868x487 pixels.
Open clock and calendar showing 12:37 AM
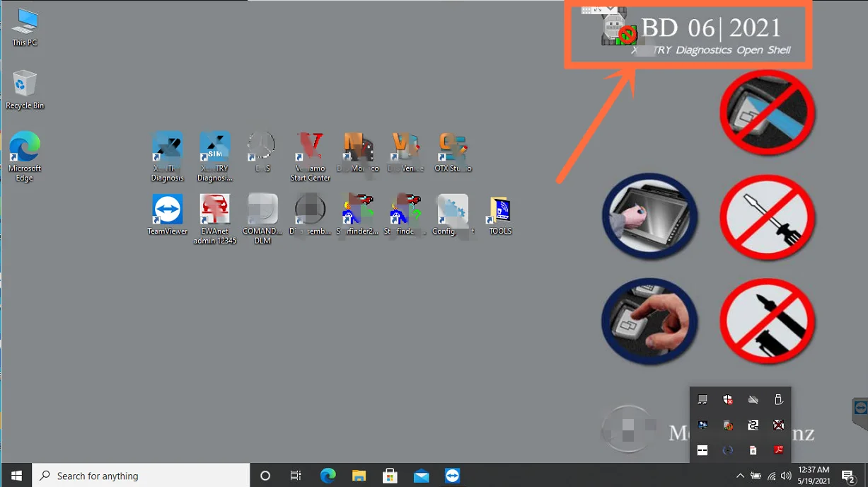[x=813, y=475]
